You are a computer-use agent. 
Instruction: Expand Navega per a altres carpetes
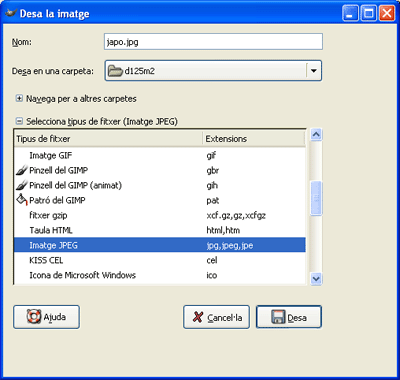19,99
